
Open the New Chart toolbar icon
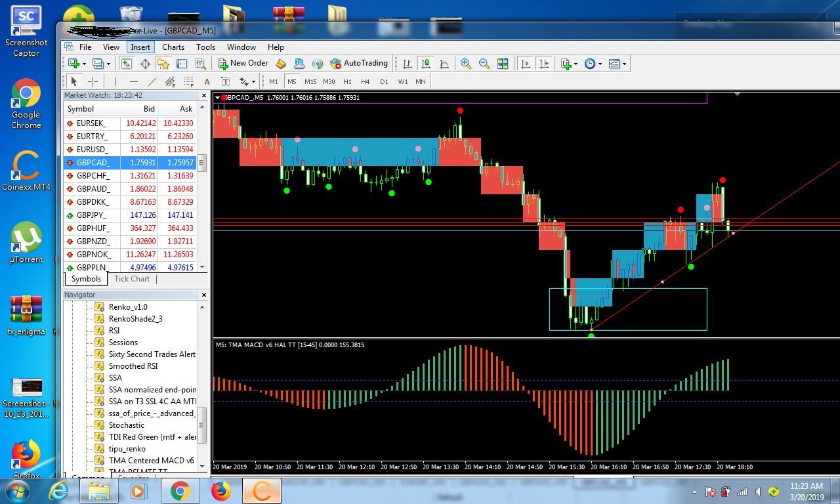point(73,64)
